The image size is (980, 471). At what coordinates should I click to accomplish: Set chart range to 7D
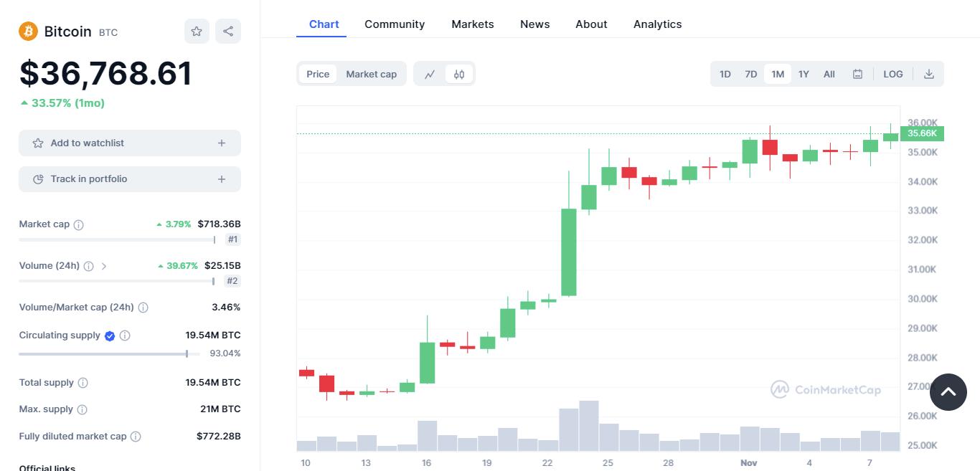pos(751,74)
